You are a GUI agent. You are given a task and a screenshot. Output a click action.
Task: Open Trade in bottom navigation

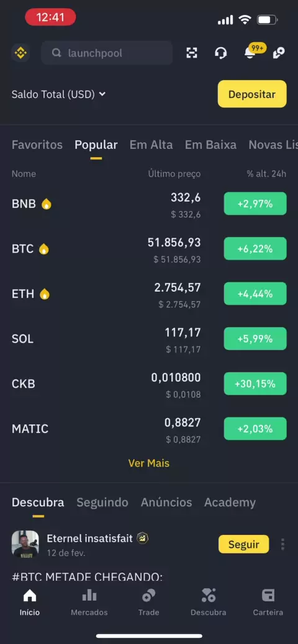tap(148, 602)
